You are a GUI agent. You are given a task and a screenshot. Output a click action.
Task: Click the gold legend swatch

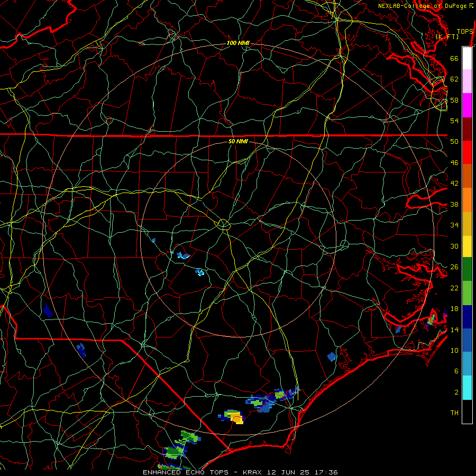[x=467, y=224]
